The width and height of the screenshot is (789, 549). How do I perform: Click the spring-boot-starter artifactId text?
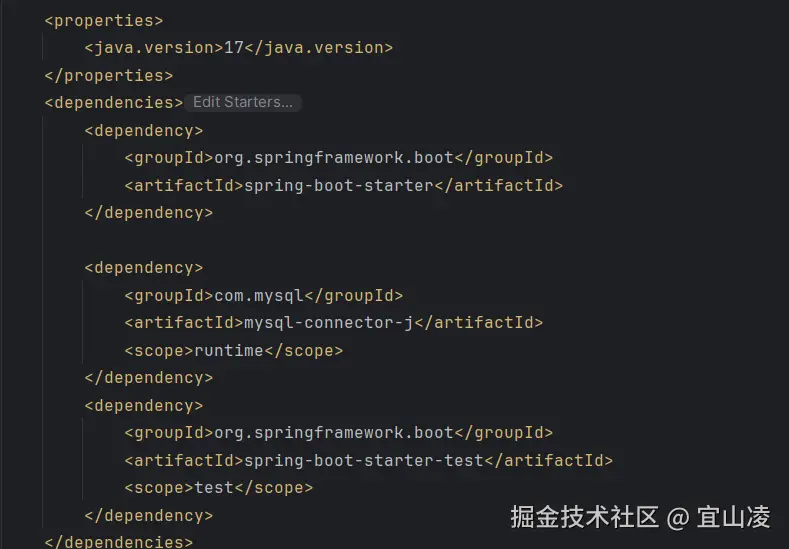(x=338, y=185)
